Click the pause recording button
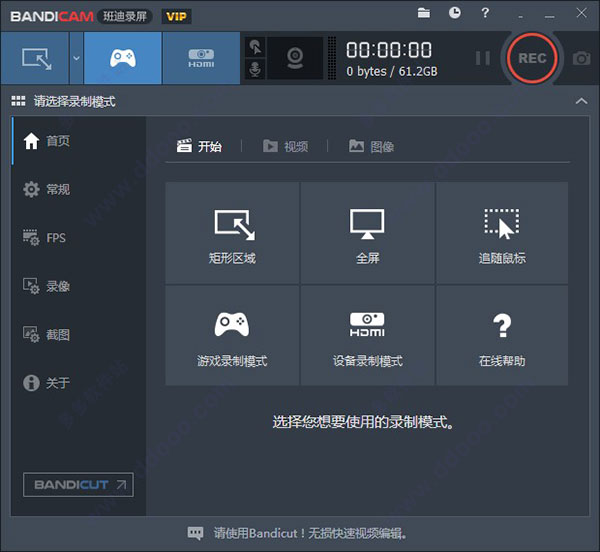Image resolution: width=600 pixels, height=552 pixels. click(483, 58)
